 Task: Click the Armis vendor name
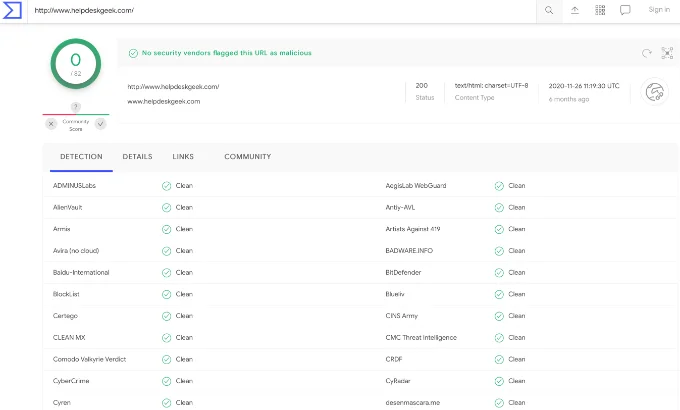(62, 229)
